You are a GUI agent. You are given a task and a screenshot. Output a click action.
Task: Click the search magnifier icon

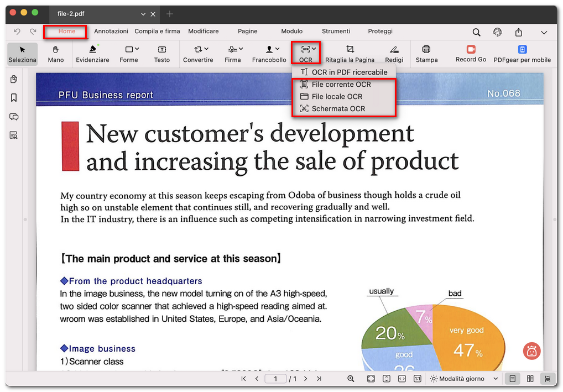click(x=476, y=32)
